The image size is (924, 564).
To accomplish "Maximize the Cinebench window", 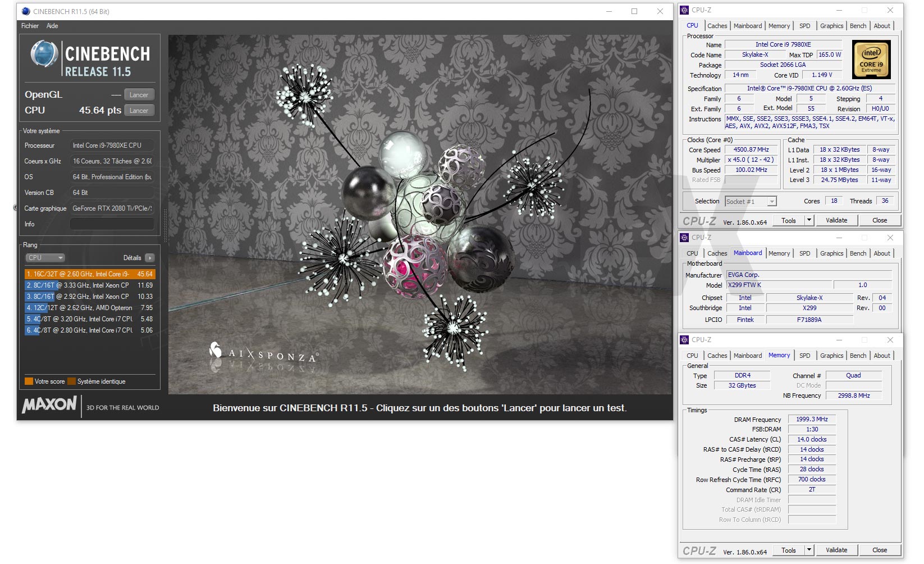I will (634, 11).
